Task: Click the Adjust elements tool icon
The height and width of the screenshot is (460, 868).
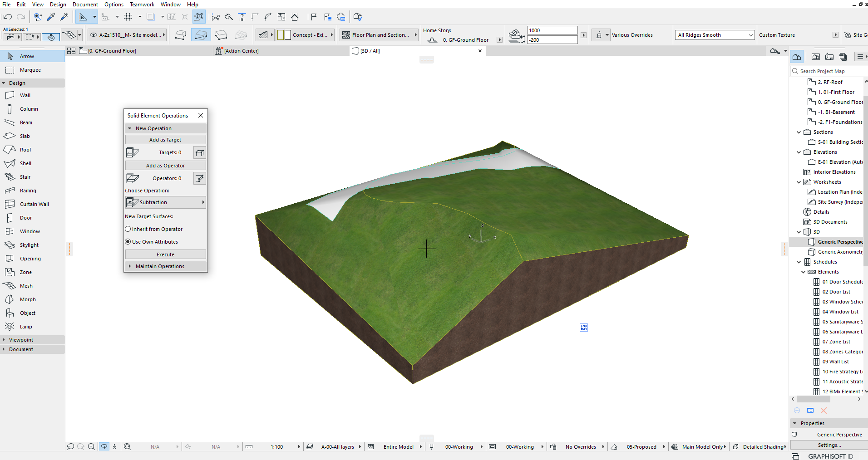Action: 242,17
